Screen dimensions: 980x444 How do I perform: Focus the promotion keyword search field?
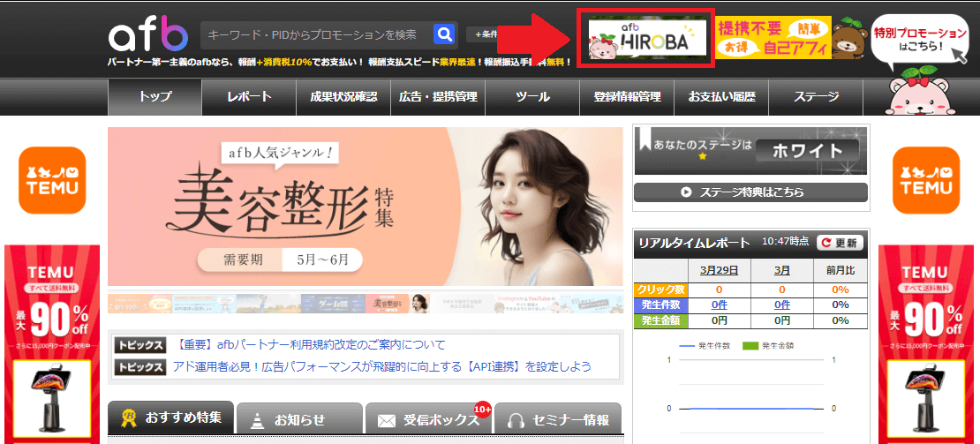(316, 35)
